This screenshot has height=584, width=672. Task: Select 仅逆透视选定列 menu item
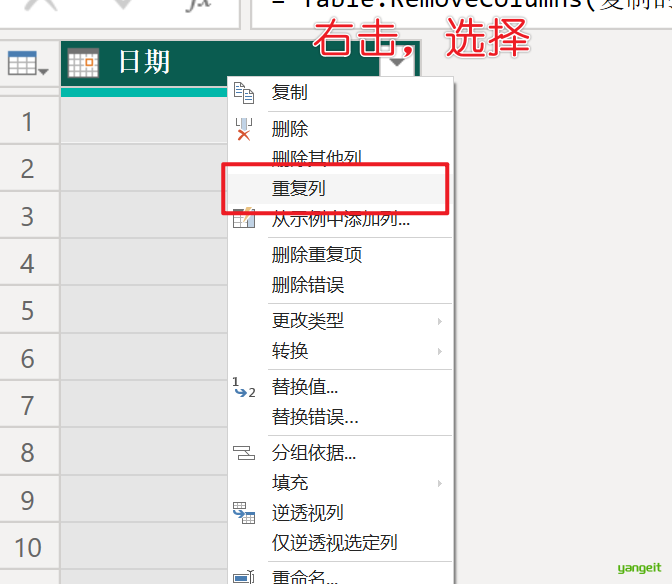pos(335,543)
